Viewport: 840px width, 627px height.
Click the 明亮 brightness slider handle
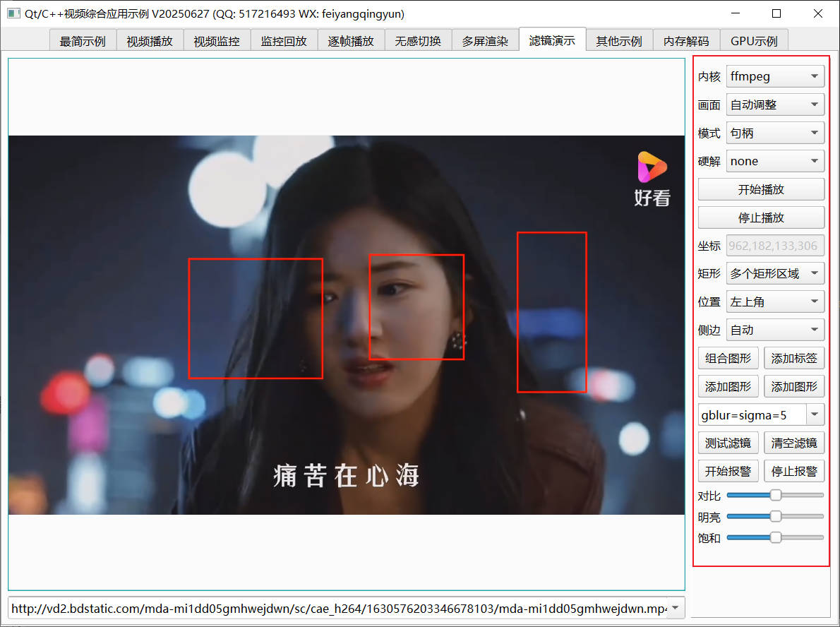[x=775, y=517]
